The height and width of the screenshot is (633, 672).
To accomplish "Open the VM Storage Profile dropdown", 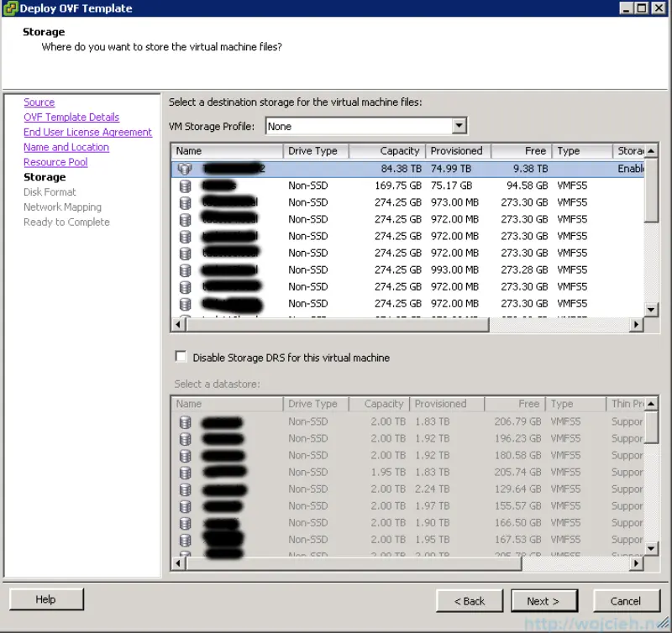I will [x=459, y=125].
